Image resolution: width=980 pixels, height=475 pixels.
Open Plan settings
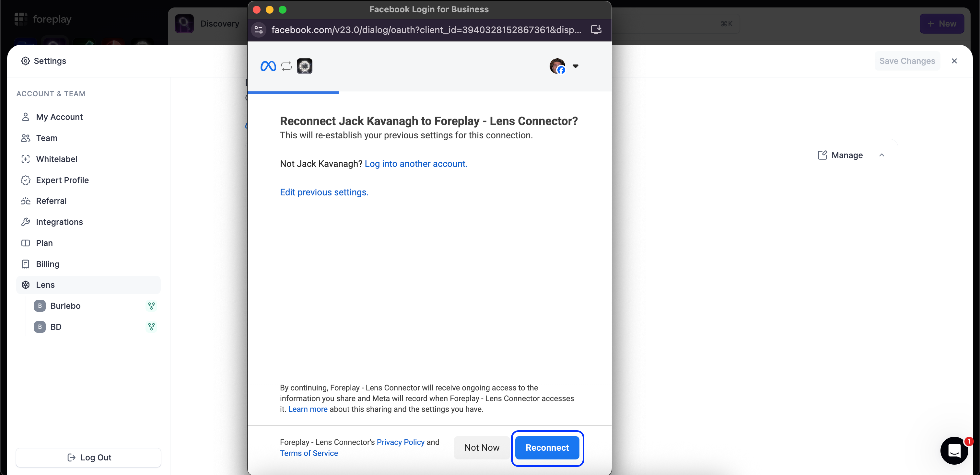pyautogui.click(x=88, y=243)
